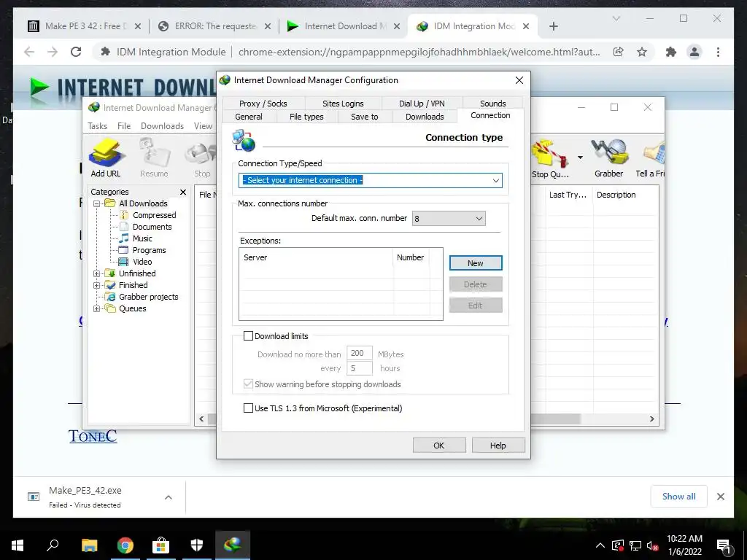Click the share page icon in address bar
The height and width of the screenshot is (560, 747).
pos(618,52)
